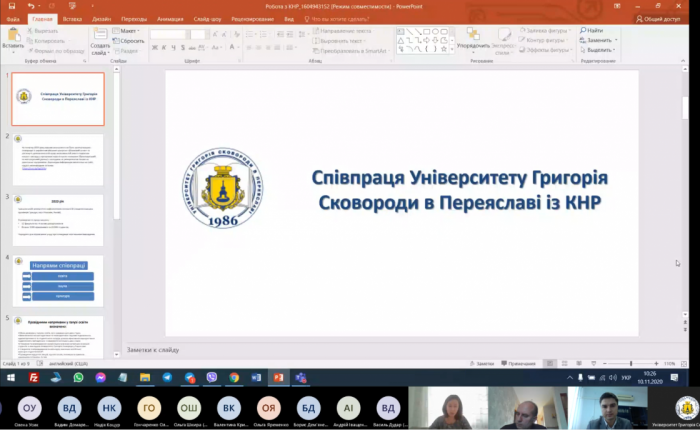Viewport: 700px width, 430px height.
Task: Select rectangle shape in shapes gallery
Action: pos(426,31)
